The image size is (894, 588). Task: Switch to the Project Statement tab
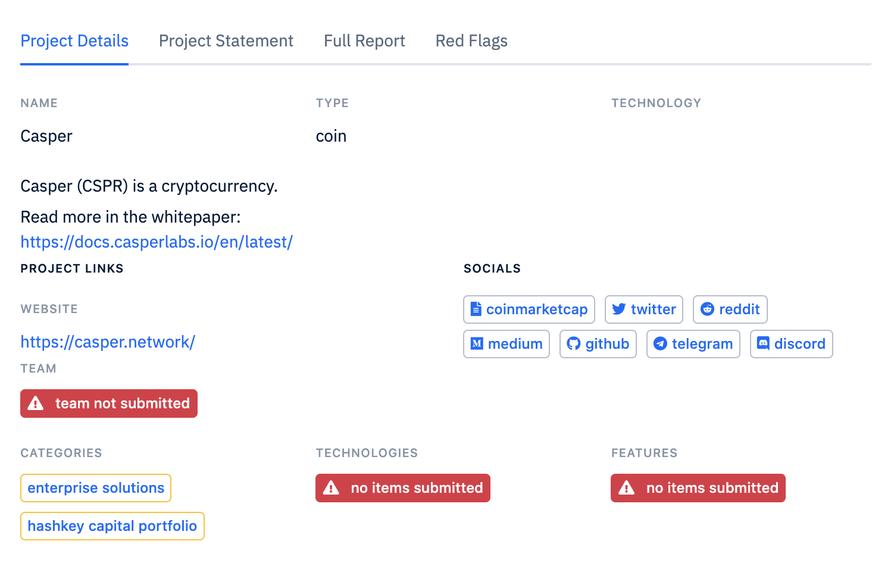226,41
